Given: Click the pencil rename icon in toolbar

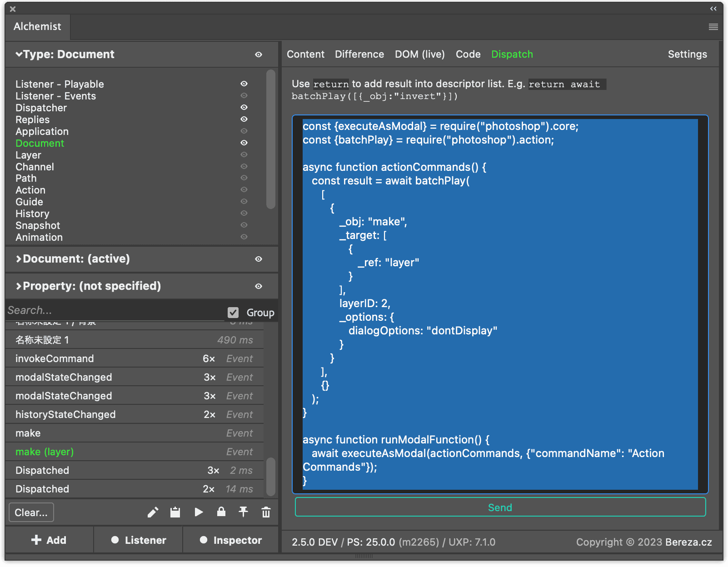Looking at the screenshot, I should coord(153,512).
